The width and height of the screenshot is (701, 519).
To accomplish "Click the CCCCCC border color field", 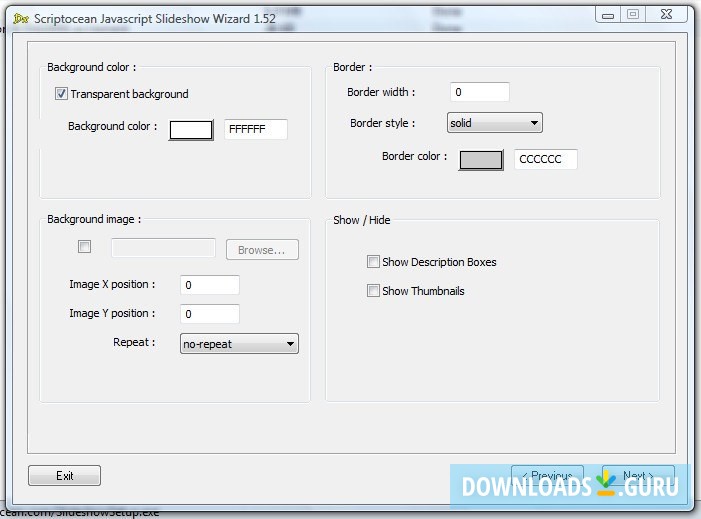I will (x=545, y=159).
